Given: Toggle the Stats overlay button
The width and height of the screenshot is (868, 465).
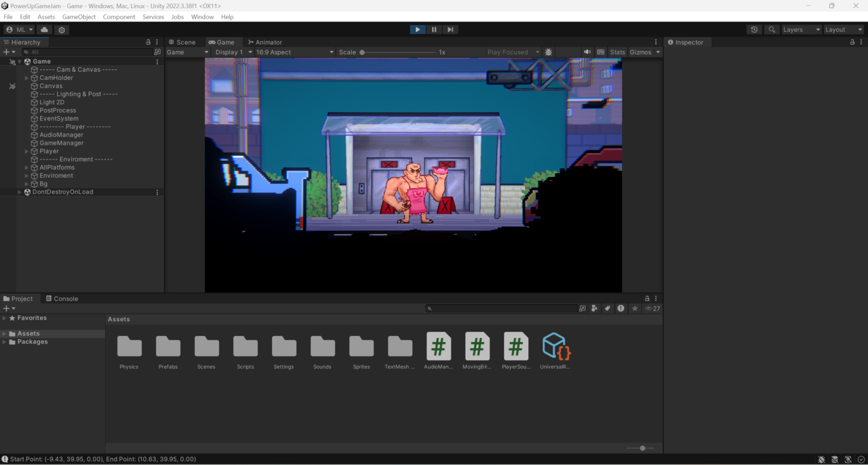Looking at the screenshot, I should point(617,52).
